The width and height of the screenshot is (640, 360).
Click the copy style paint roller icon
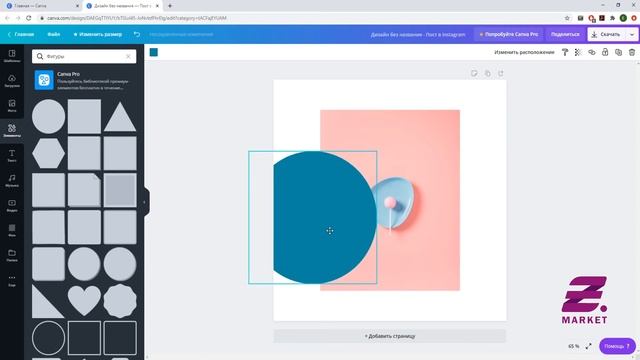click(x=565, y=52)
